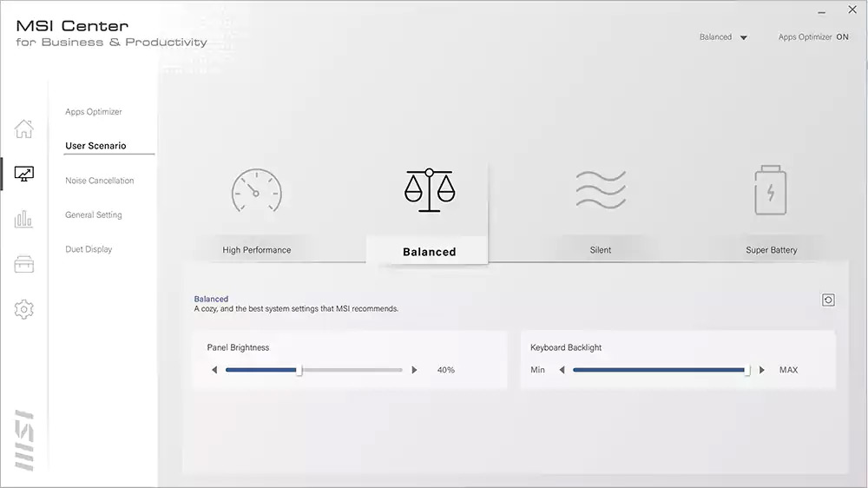
Task: Open the toolbox support icon
Action: pos(24,265)
